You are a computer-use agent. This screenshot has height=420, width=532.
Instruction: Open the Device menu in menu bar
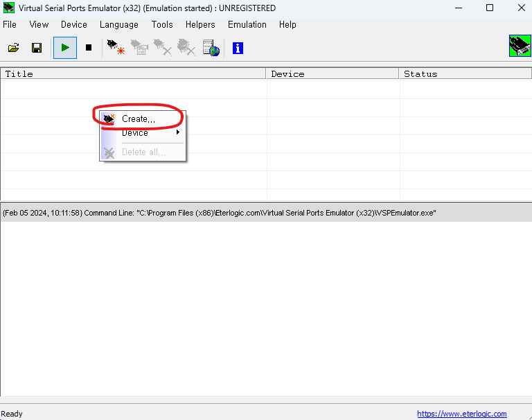[74, 24]
